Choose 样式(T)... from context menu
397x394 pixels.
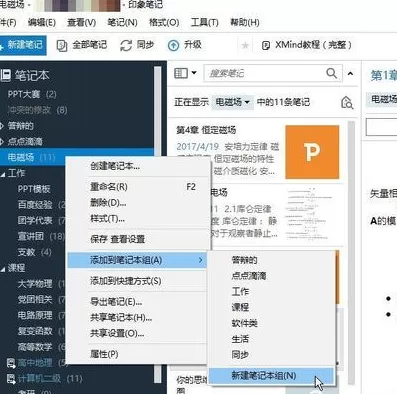pyautogui.click(x=138, y=219)
